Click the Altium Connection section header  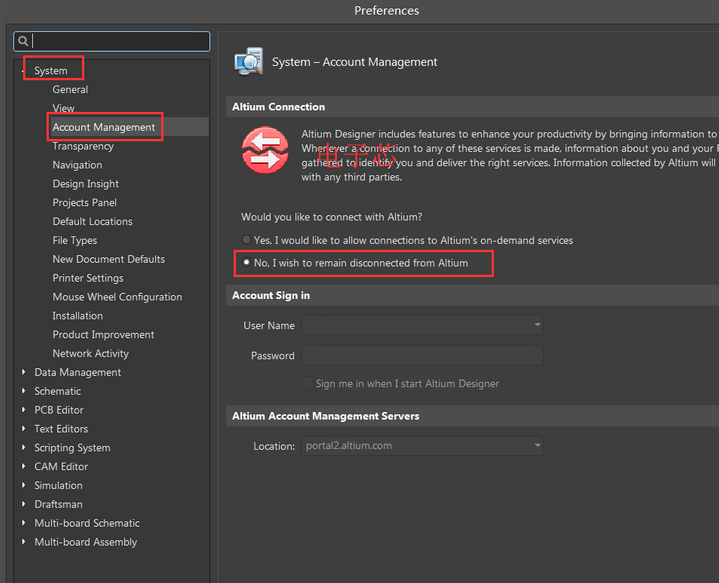point(278,106)
